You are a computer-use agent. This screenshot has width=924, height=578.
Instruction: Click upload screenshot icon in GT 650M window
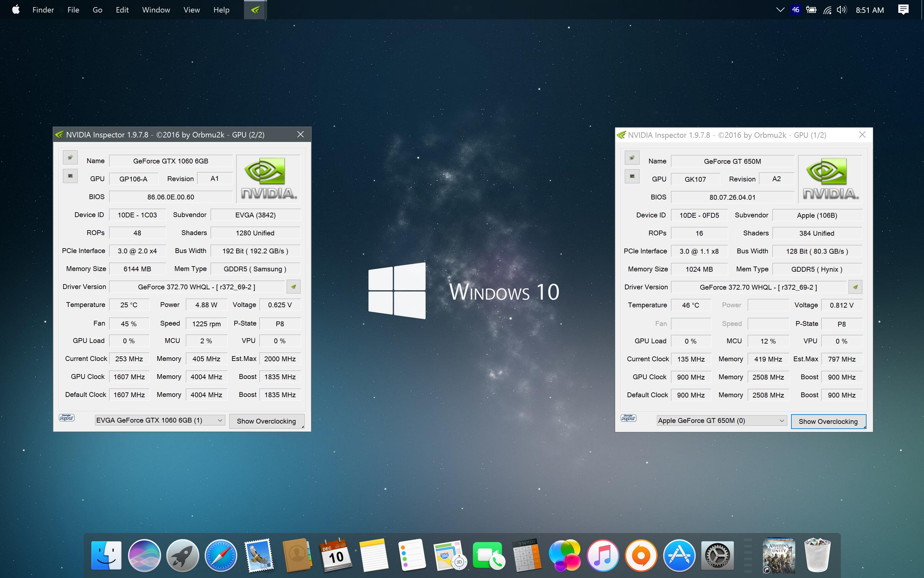point(632,158)
